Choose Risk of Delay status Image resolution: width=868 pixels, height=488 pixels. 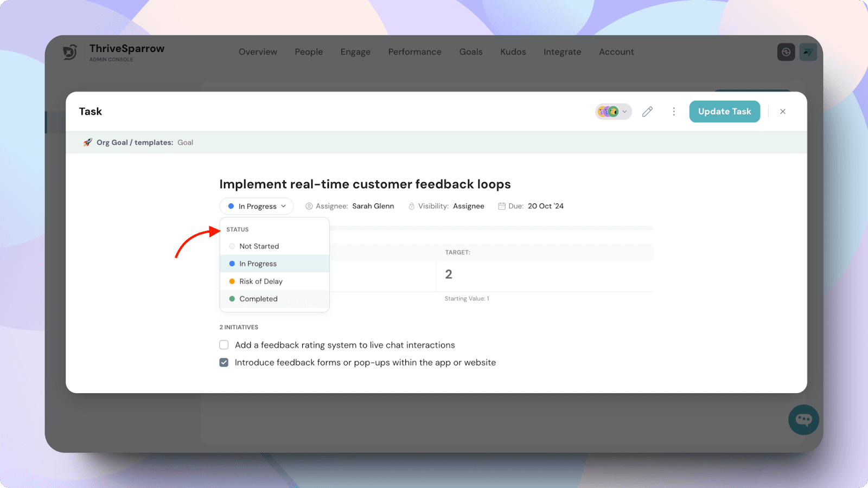tap(260, 281)
